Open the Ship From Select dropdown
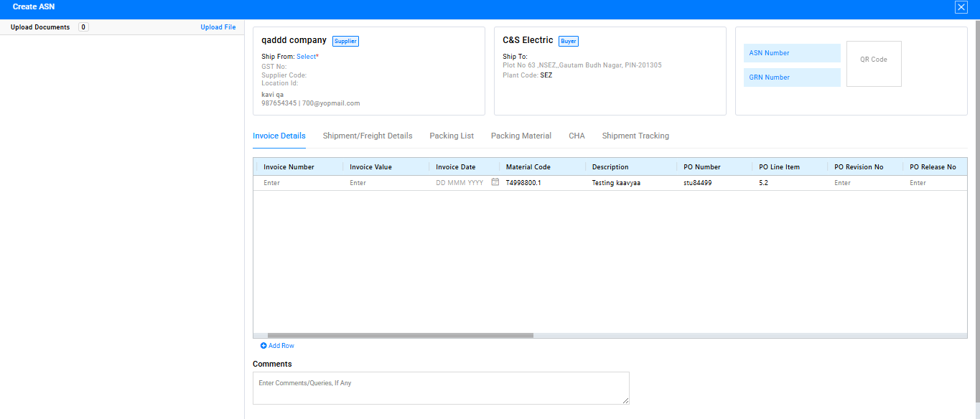The width and height of the screenshot is (980, 419). point(307,56)
